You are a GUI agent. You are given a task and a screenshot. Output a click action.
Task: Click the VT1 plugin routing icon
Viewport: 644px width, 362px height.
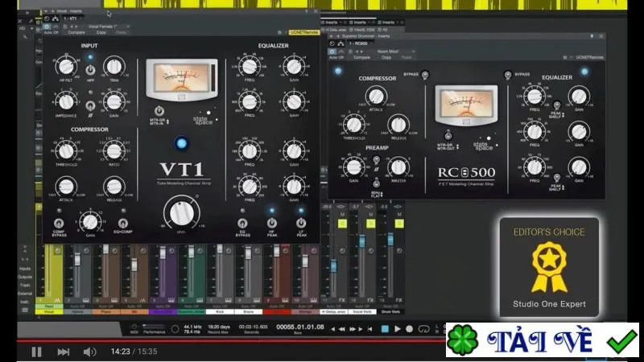tap(55, 19)
